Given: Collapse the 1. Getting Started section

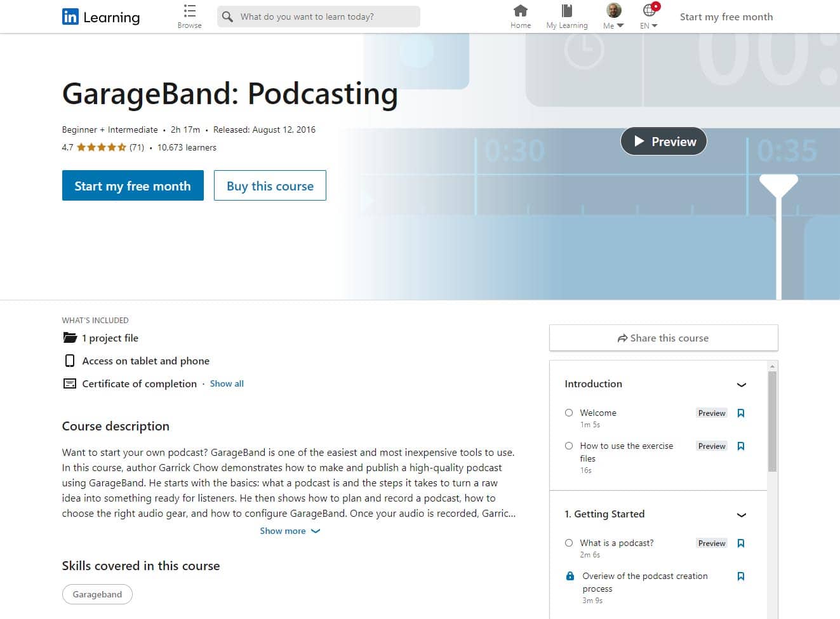Looking at the screenshot, I should click(741, 515).
